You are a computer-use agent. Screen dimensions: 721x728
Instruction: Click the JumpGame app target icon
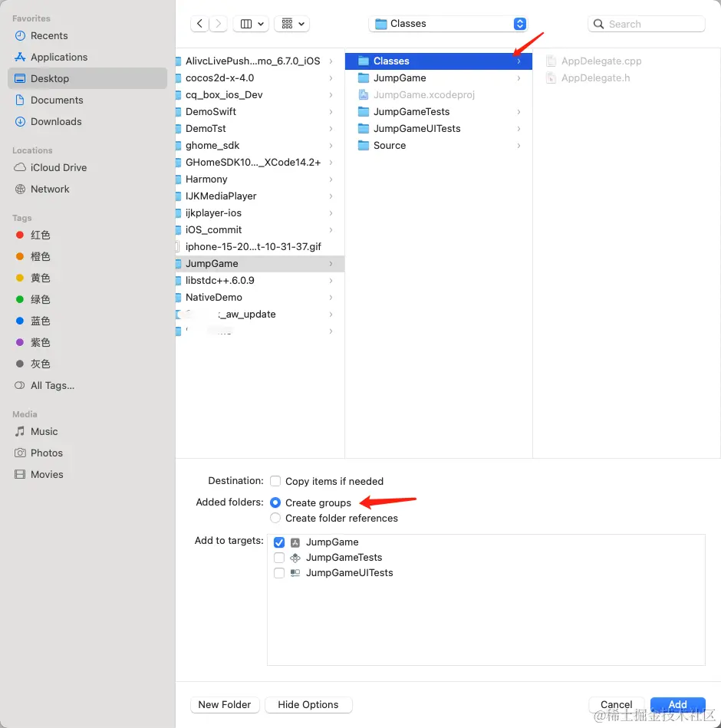pos(295,542)
